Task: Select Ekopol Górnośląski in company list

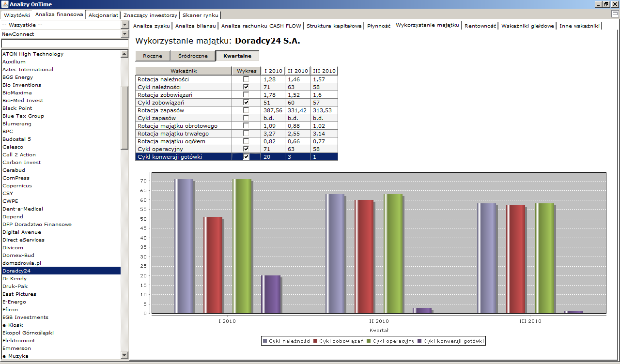Action: (60, 333)
